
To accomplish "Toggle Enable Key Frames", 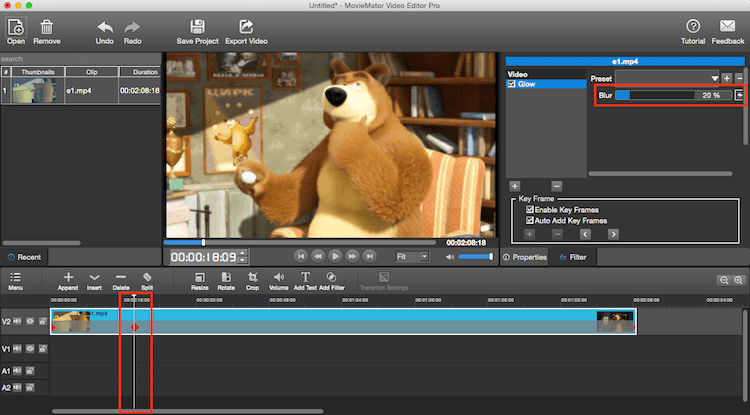I will [x=529, y=209].
